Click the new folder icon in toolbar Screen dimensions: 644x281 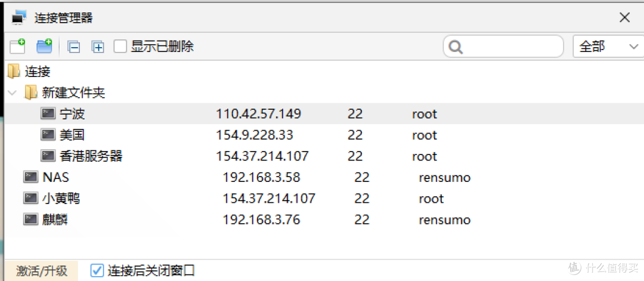pyautogui.click(x=44, y=46)
